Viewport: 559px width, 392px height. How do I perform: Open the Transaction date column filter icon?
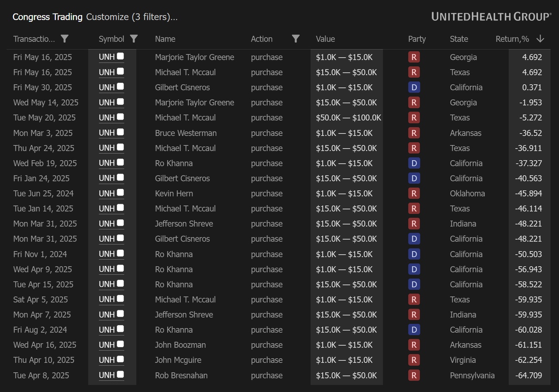pyautogui.click(x=65, y=39)
